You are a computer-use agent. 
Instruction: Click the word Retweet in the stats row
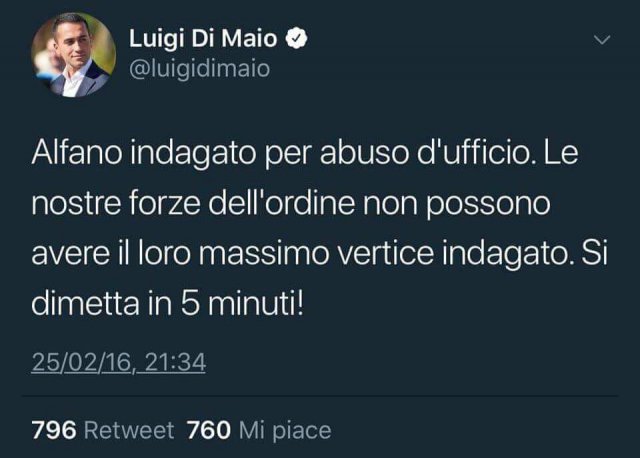pos(129,430)
